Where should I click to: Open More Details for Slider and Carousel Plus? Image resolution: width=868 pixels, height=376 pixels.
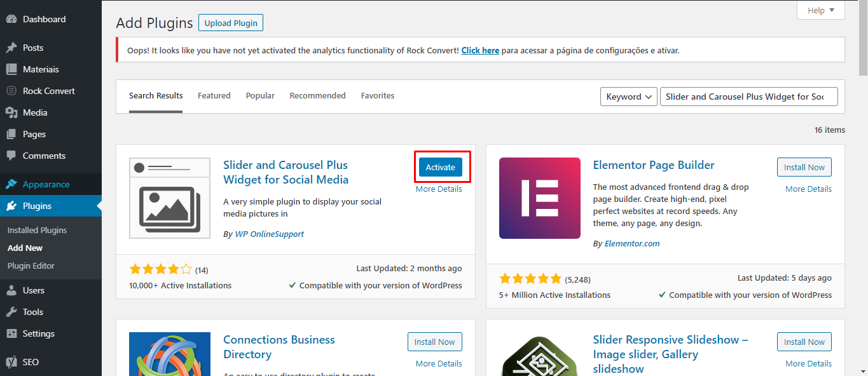point(439,189)
